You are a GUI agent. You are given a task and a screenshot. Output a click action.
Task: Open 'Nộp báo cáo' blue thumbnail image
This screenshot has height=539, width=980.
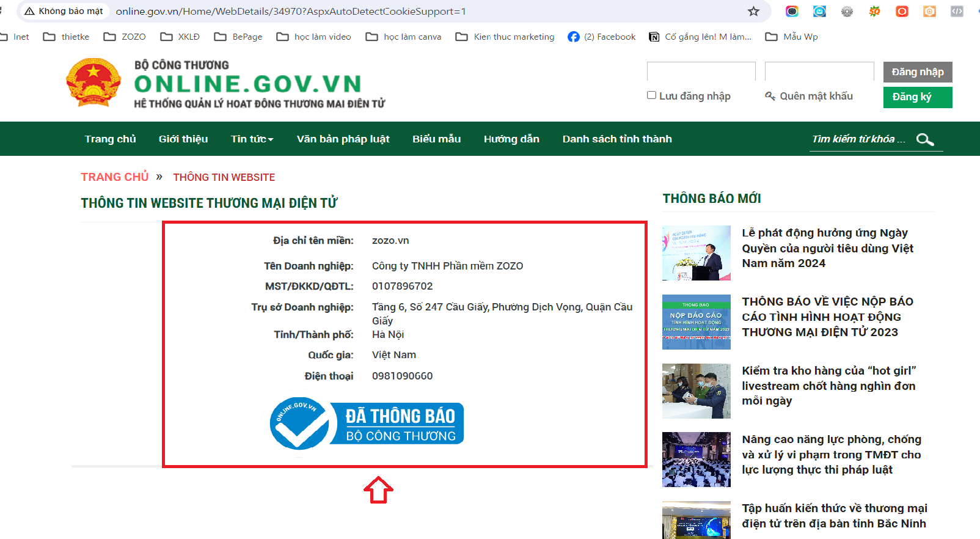[697, 322]
